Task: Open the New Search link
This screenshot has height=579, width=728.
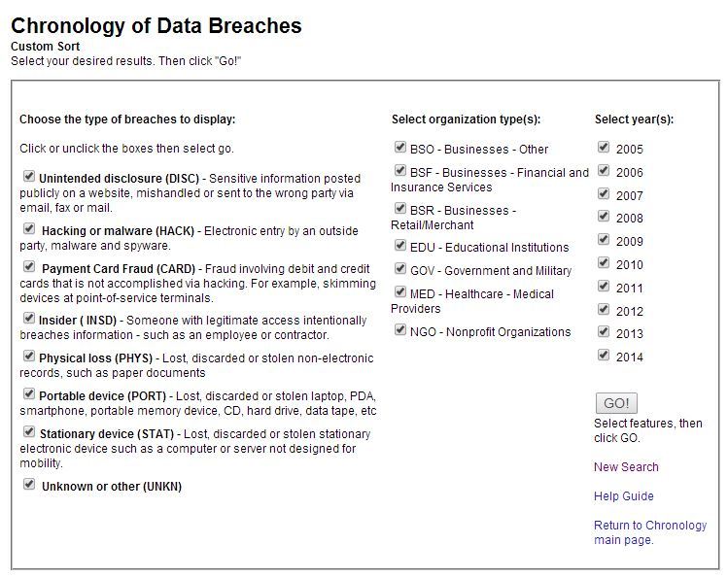Action: (626, 467)
